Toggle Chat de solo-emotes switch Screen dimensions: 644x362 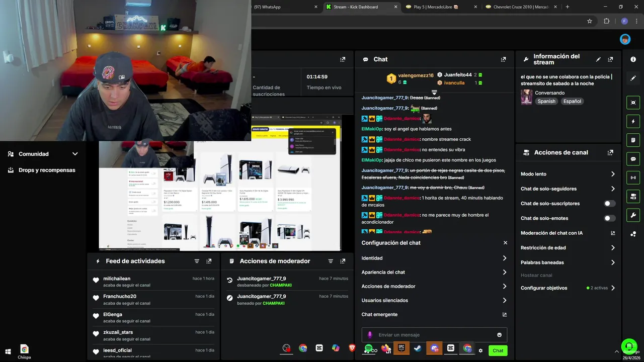pyautogui.click(x=609, y=218)
